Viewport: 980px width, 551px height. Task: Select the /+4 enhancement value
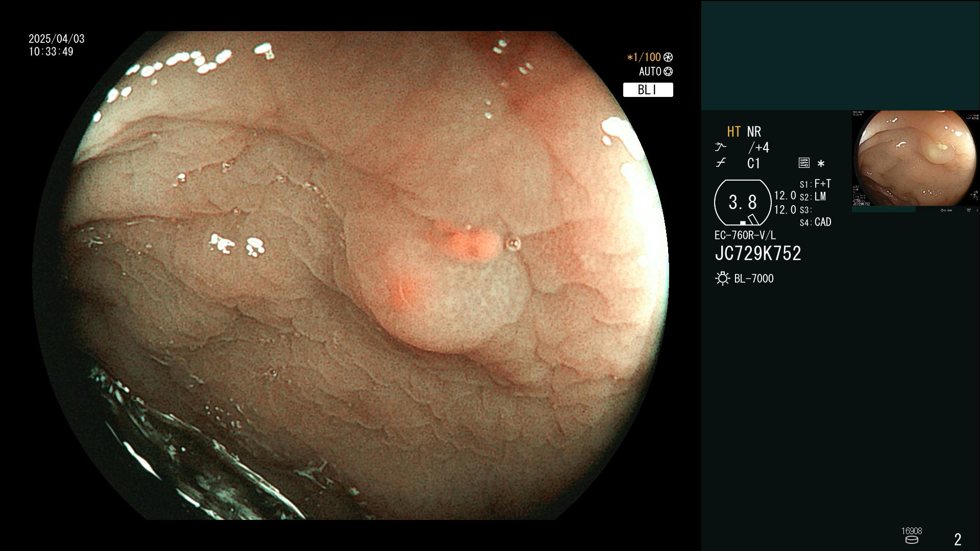pos(758,147)
